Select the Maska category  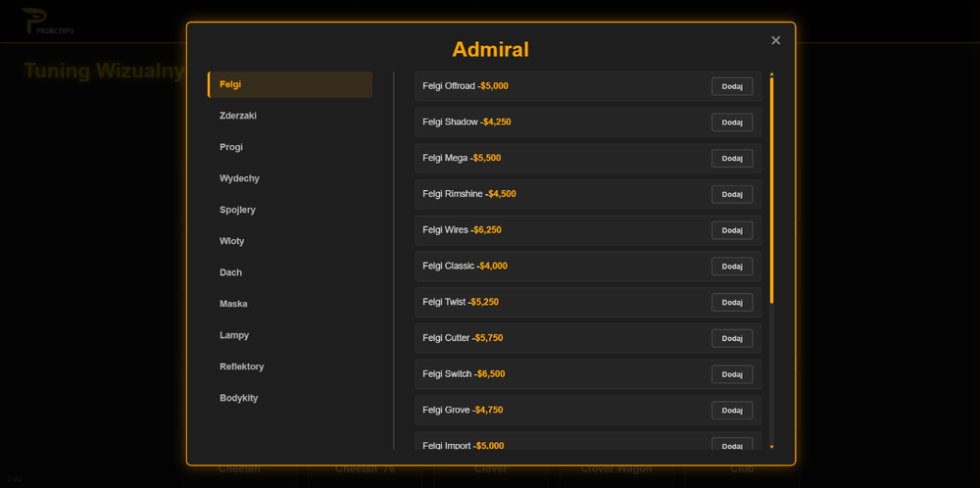[x=290, y=304]
